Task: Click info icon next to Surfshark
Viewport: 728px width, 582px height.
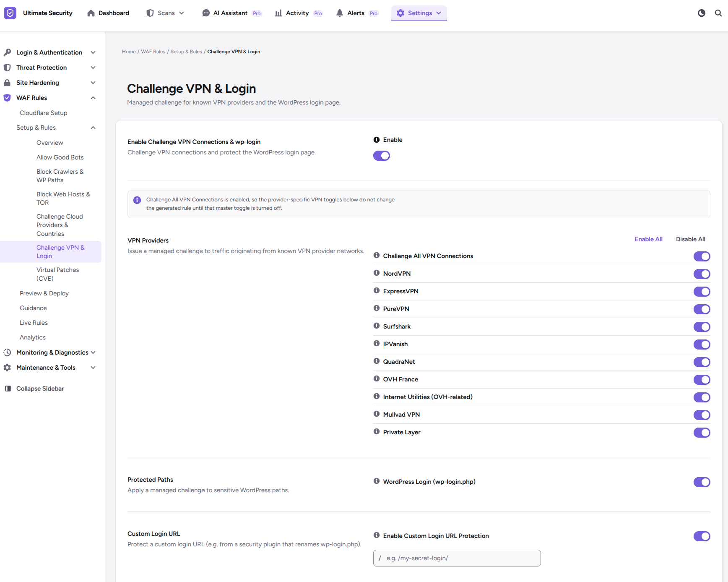Action: (x=377, y=326)
